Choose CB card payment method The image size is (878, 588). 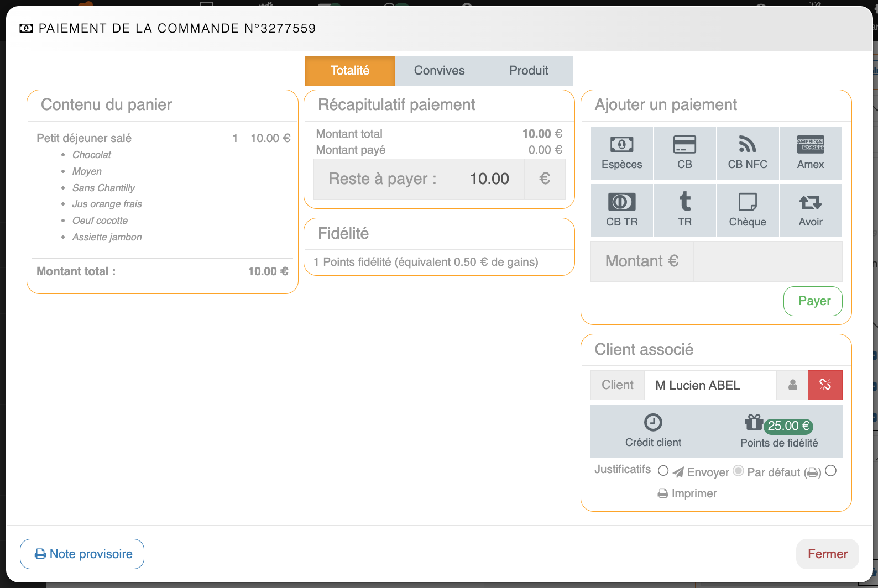[684, 153]
